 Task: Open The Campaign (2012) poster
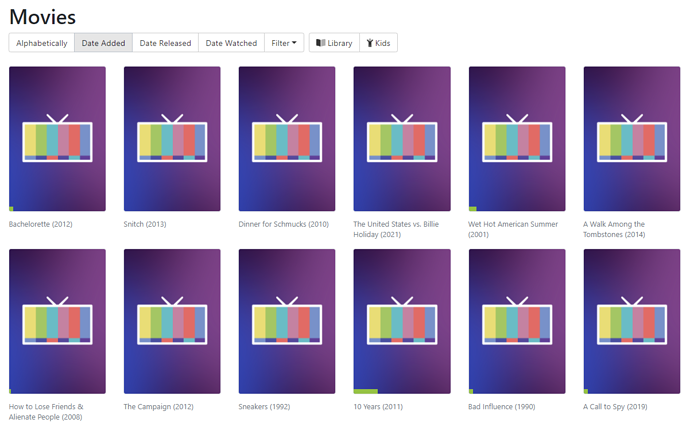pos(172,321)
